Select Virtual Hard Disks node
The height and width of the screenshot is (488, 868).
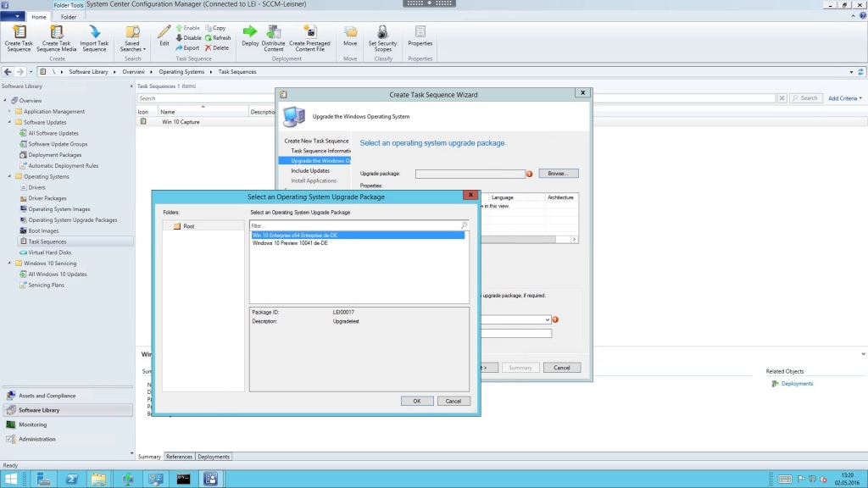[49, 252]
